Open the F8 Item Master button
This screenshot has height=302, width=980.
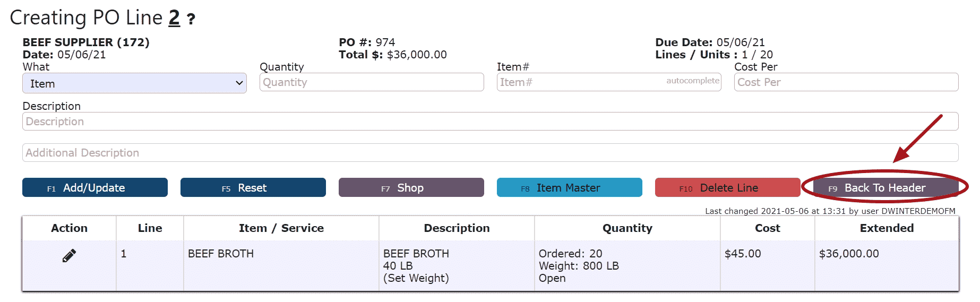click(x=570, y=187)
